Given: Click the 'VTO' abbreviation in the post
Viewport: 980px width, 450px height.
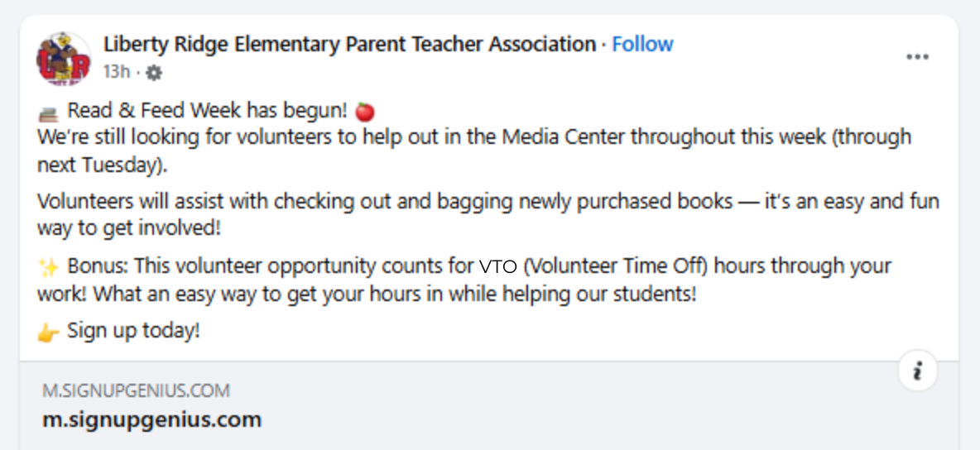Looking at the screenshot, I should point(497,267).
